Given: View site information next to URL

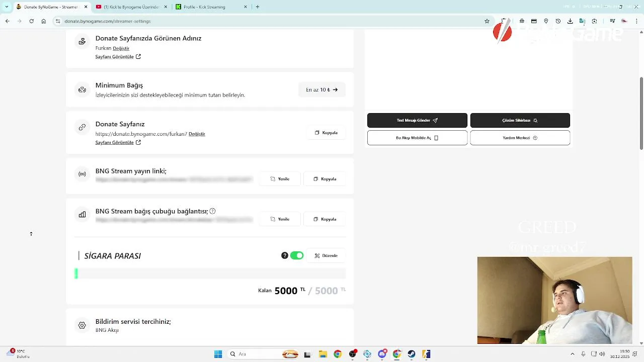Looking at the screenshot, I should [58, 21].
